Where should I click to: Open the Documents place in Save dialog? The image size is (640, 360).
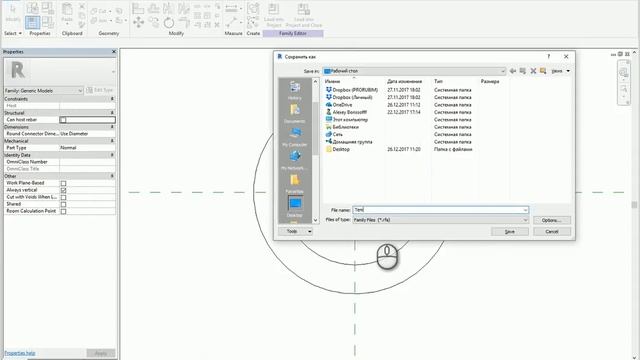[x=295, y=114]
